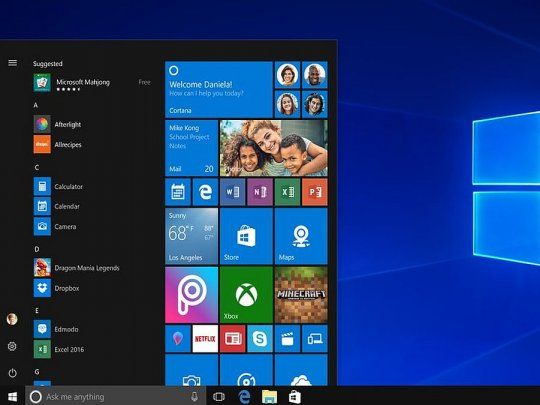
Task: Open Dropbox from the app list
Action: coord(56,288)
